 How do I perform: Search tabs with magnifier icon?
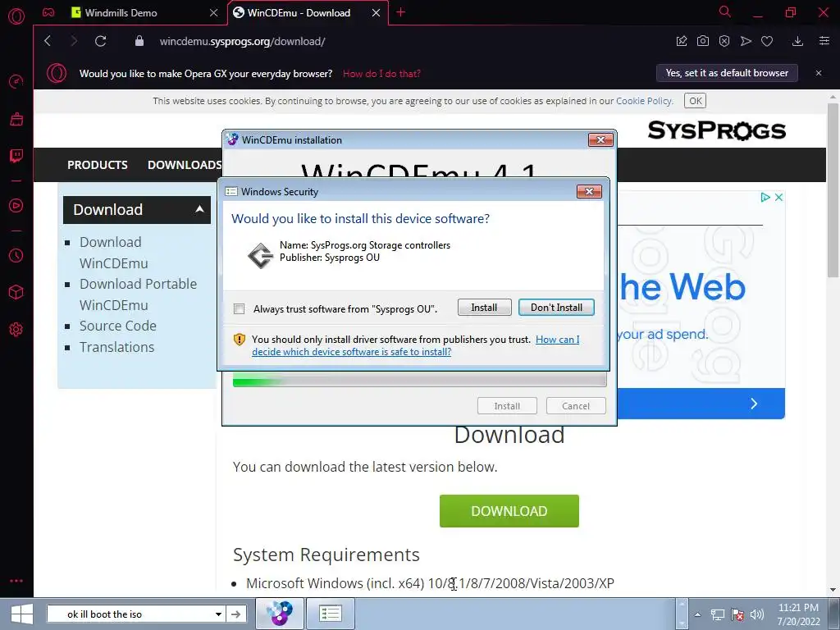coord(725,11)
